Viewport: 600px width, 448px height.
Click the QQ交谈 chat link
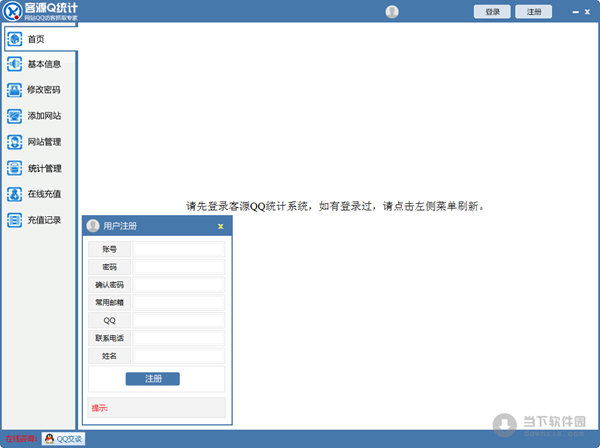point(64,438)
